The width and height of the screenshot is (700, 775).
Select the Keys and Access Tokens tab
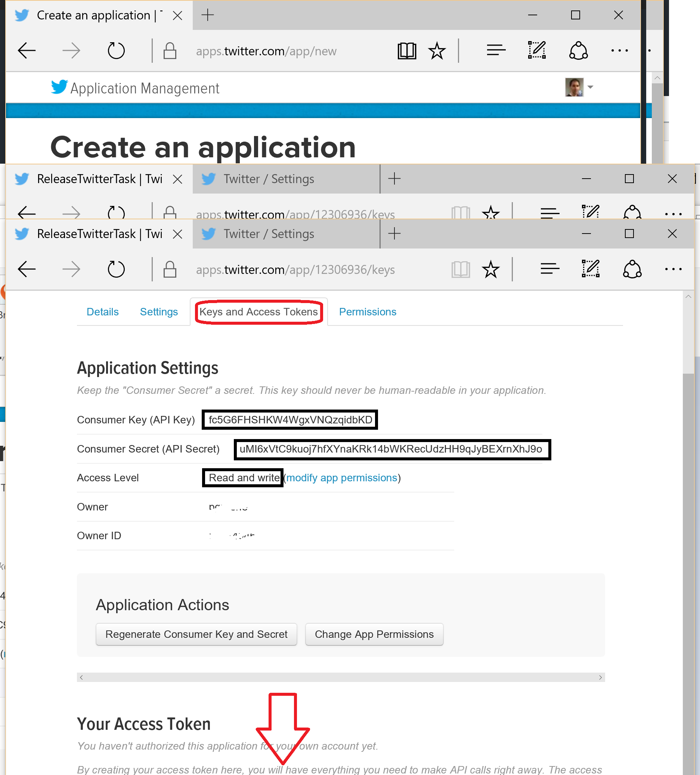[x=258, y=312]
